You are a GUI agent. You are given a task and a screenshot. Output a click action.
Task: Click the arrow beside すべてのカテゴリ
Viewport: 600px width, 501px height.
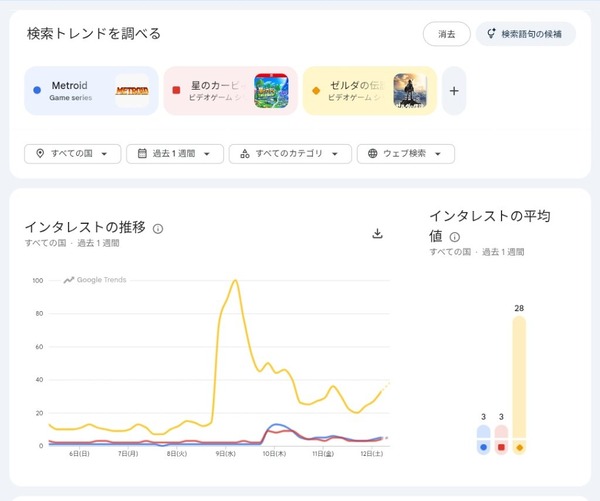coord(335,154)
